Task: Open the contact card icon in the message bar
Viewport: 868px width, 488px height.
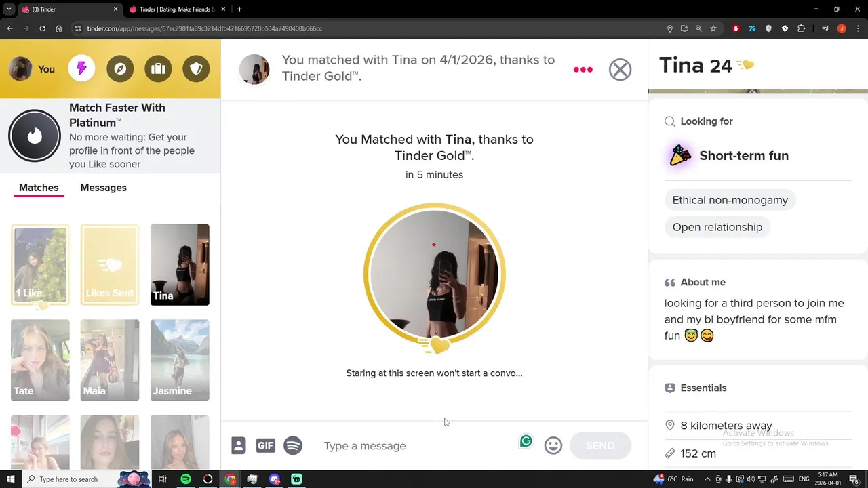Action: click(238, 445)
